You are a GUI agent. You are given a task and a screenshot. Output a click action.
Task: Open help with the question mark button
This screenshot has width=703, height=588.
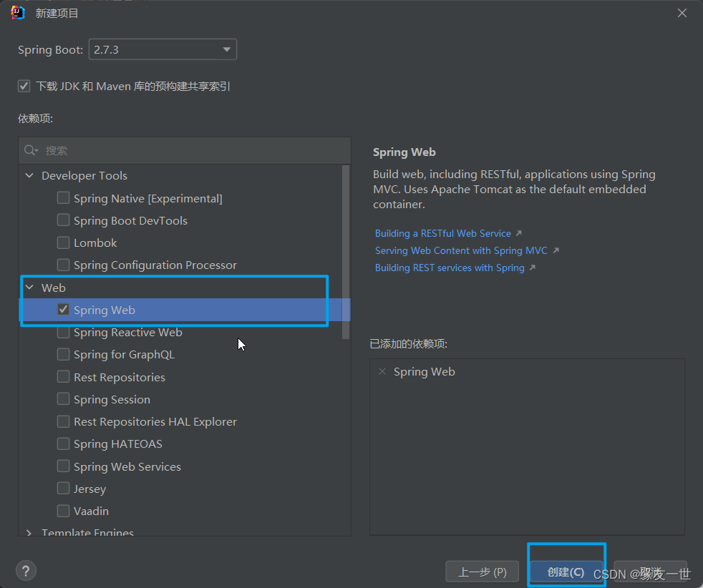tap(26, 571)
